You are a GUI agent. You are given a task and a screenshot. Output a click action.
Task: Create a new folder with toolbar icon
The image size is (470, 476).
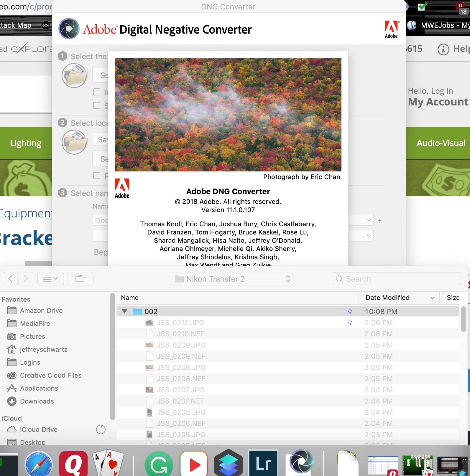pyautogui.click(x=80, y=279)
